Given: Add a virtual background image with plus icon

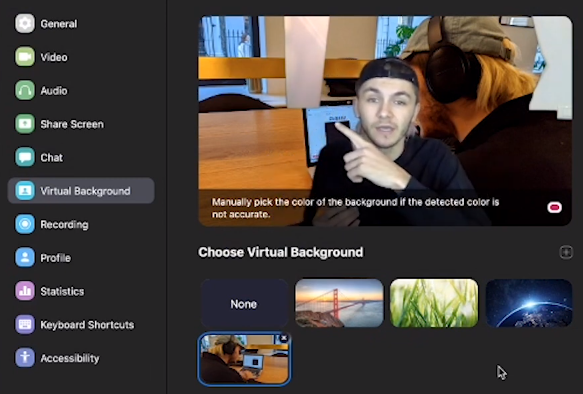Looking at the screenshot, I should [x=566, y=252].
